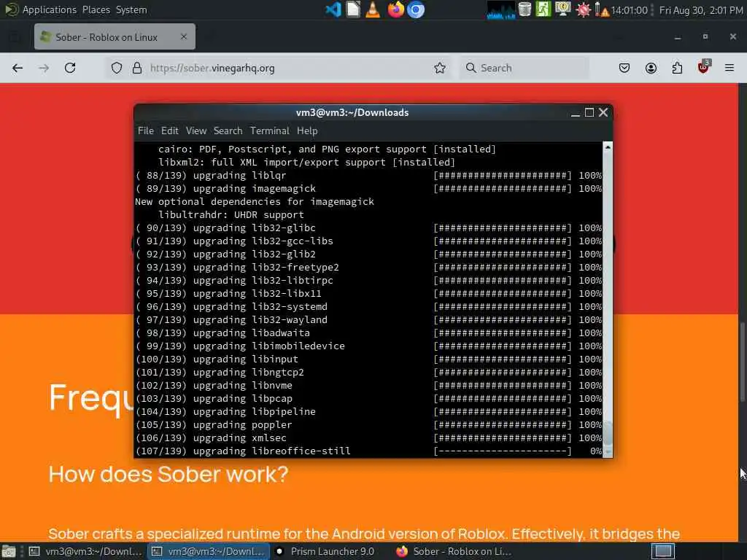Open terminal View menu
Screen dimensions: 747x560
point(196,131)
